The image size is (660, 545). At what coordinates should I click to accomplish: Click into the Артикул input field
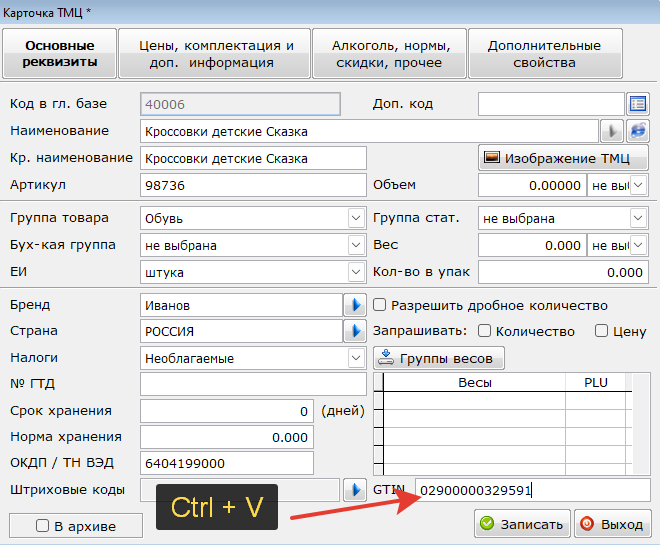click(x=253, y=185)
